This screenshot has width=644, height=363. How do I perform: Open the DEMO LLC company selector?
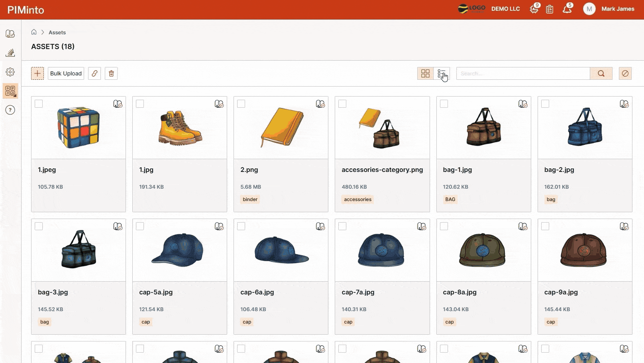pos(505,9)
